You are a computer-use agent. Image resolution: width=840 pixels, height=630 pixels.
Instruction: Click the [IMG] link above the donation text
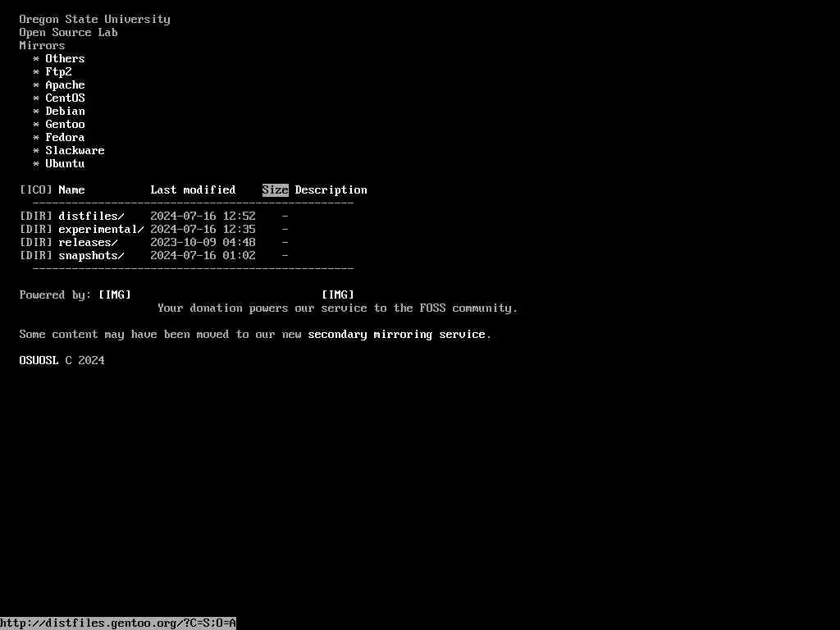[337, 294]
